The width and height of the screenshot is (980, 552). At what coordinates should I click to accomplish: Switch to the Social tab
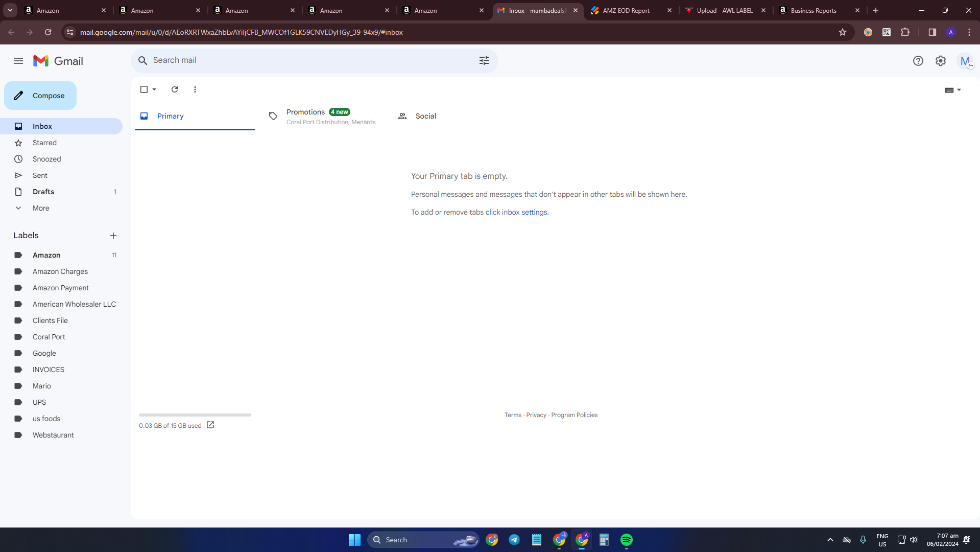coord(452,116)
